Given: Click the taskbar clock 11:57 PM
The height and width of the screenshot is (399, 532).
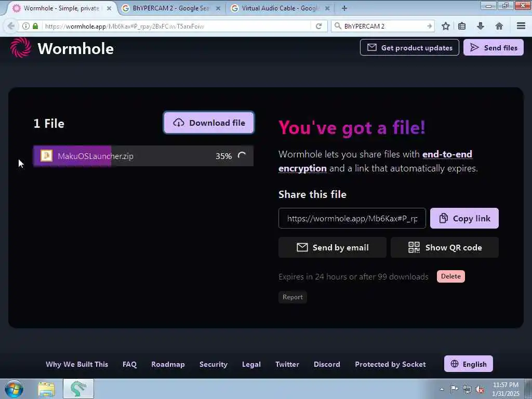Looking at the screenshot, I should click(x=506, y=385).
